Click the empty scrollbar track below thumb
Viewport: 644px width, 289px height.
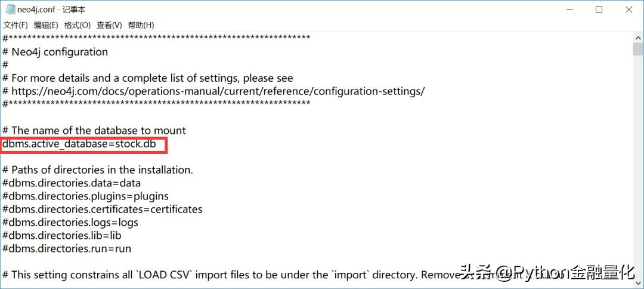[637, 179]
